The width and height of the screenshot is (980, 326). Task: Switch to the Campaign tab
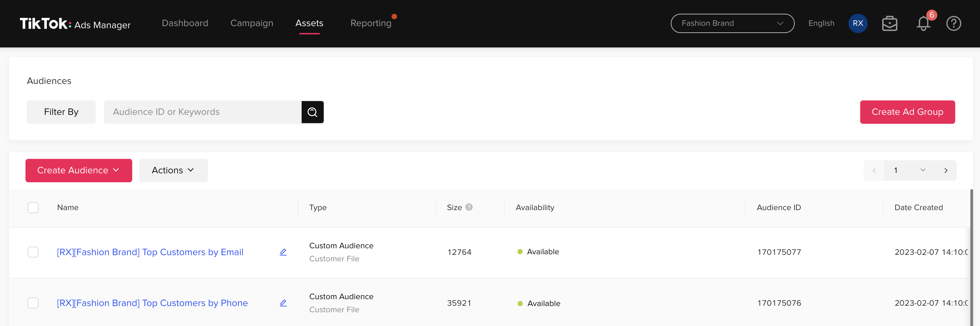tap(251, 23)
